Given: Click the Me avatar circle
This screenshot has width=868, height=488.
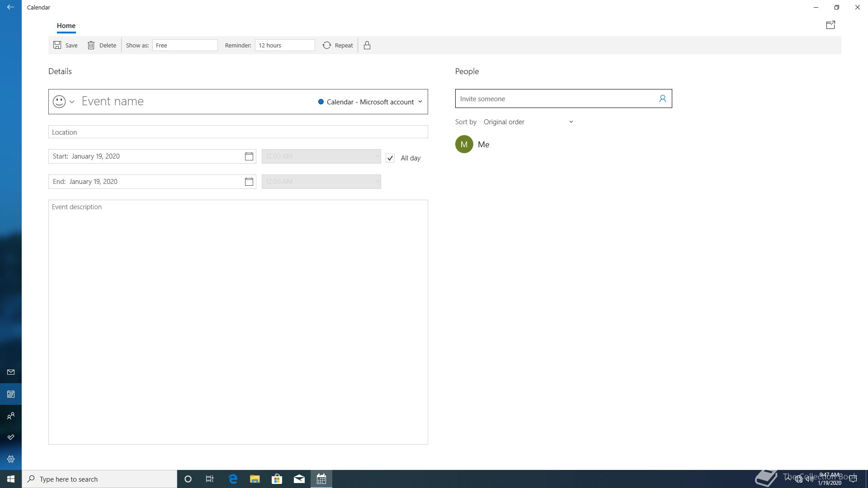Looking at the screenshot, I should tap(464, 144).
